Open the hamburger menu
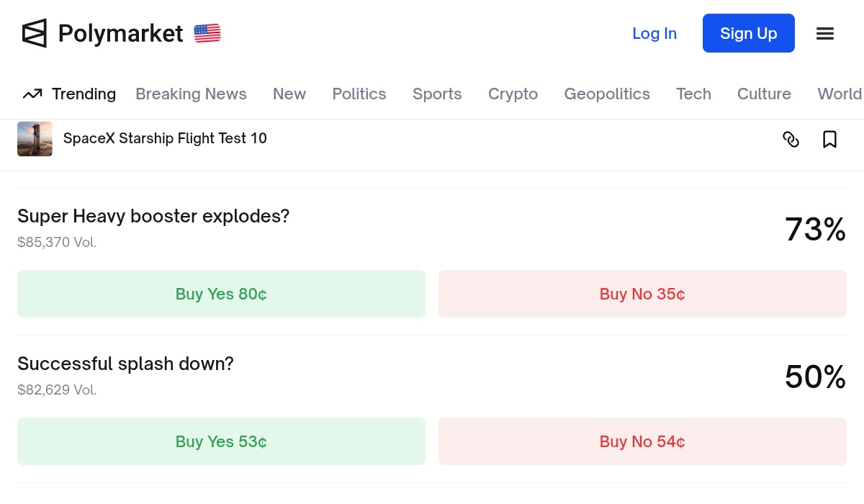 [x=825, y=33]
